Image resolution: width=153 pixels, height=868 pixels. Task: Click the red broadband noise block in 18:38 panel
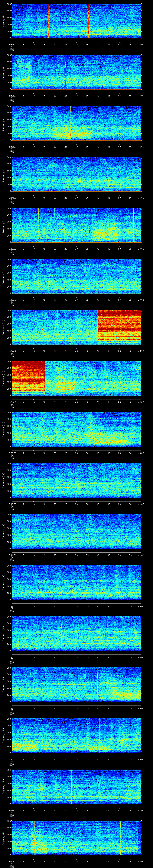(x=28, y=376)
